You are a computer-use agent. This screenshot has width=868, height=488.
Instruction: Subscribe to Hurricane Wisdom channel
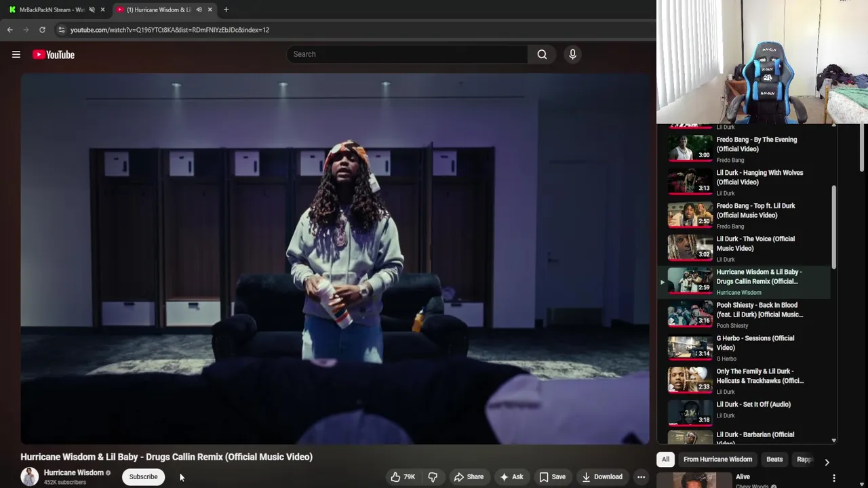click(143, 476)
